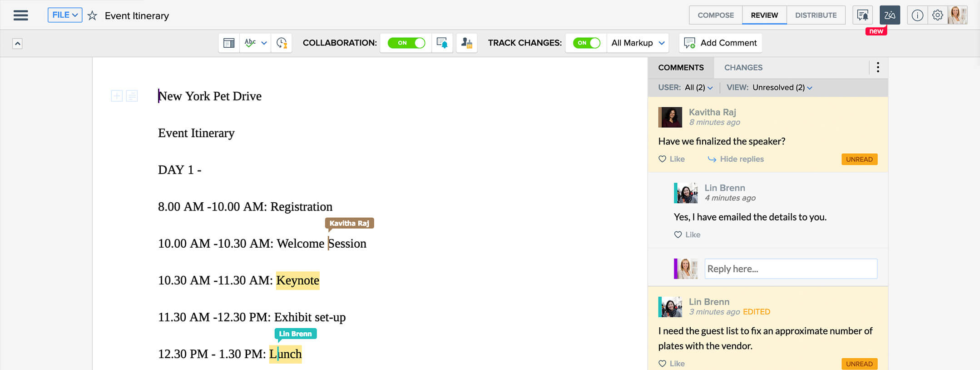
Task: Open the Unresolved view filter dropdown
Action: point(782,88)
